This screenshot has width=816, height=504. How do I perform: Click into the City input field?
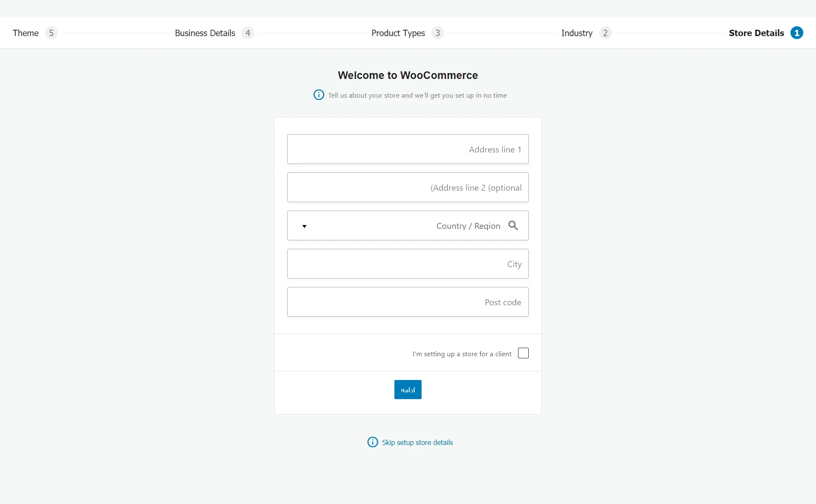point(408,264)
